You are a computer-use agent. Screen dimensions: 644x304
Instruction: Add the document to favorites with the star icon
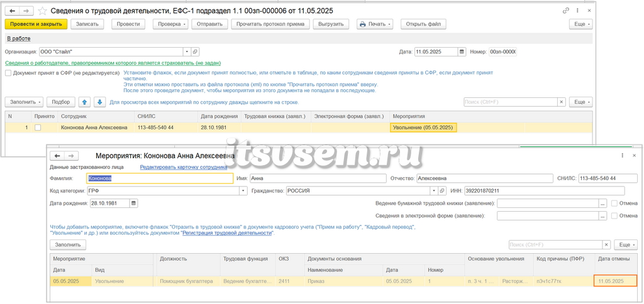(42, 11)
